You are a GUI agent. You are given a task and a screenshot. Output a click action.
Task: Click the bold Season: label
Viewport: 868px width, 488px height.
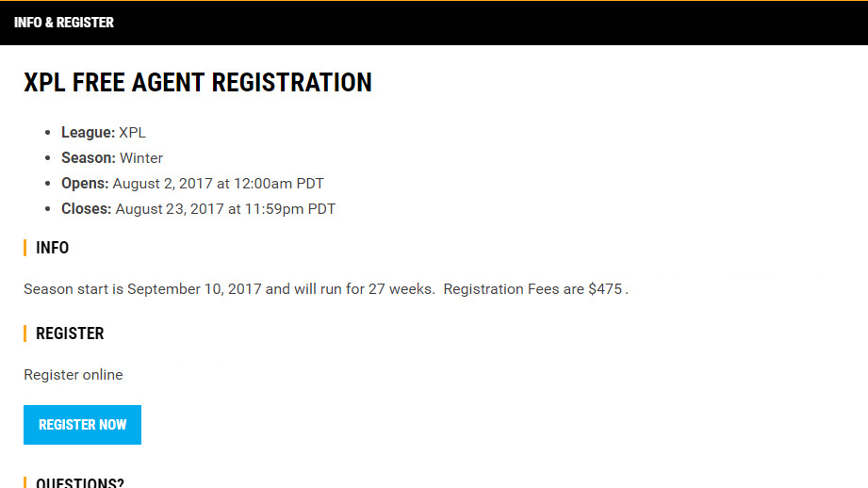tap(89, 158)
